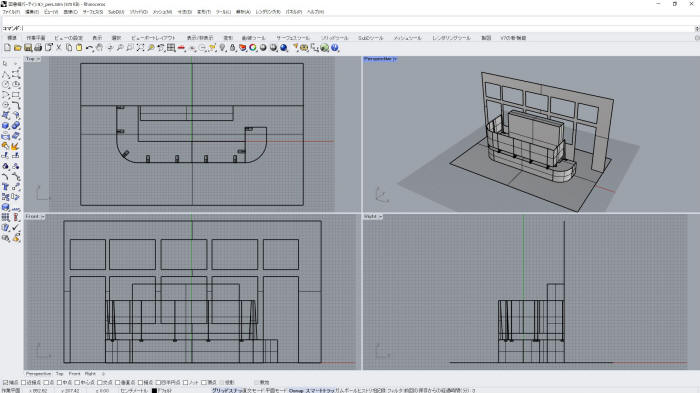Enable the 近接点 osnap checkbox
Screen dimensions: 700x393
pos(24,382)
